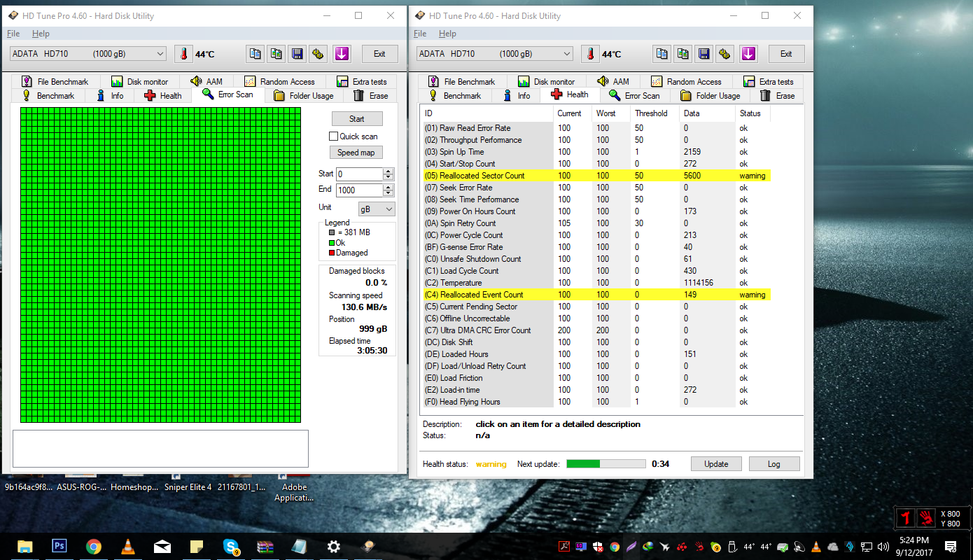Increase Start value with up arrow
973x560 pixels.
click(388, 171)
